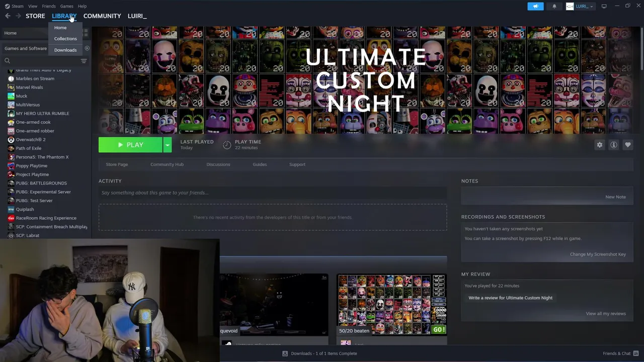Click New Note button
Viewport: 644px width, 362px height.
615,197
